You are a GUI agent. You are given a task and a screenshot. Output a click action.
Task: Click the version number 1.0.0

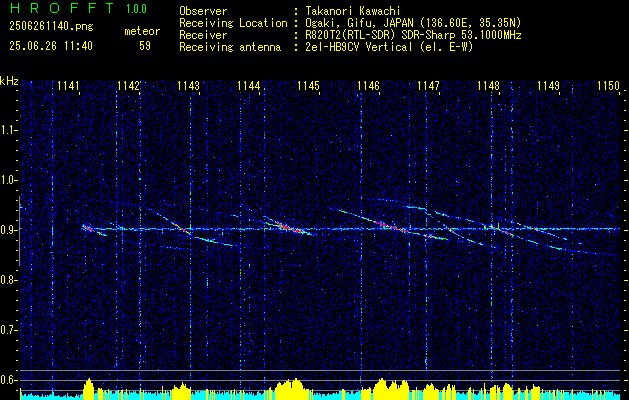[136, 9]
